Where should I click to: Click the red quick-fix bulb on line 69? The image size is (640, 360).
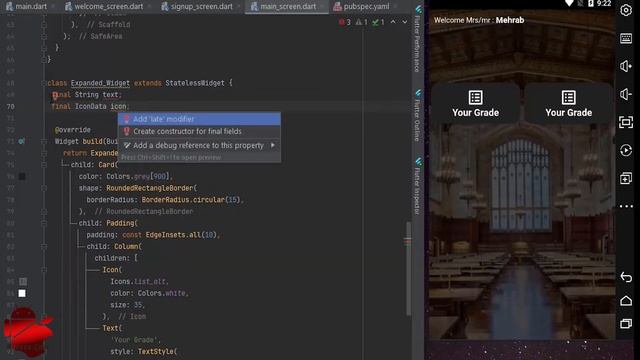tap(55, 96)
